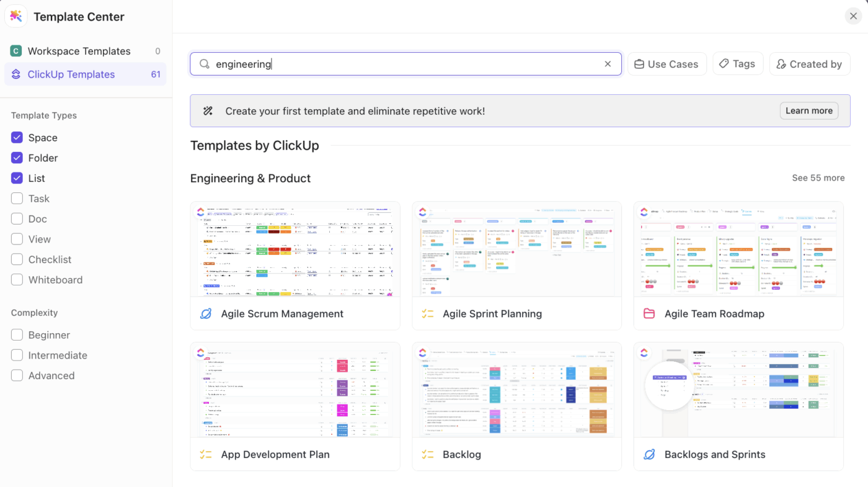Open the Agile Scrum Management template title
This screenshot has width=868, height=487.
coord(282,314)
